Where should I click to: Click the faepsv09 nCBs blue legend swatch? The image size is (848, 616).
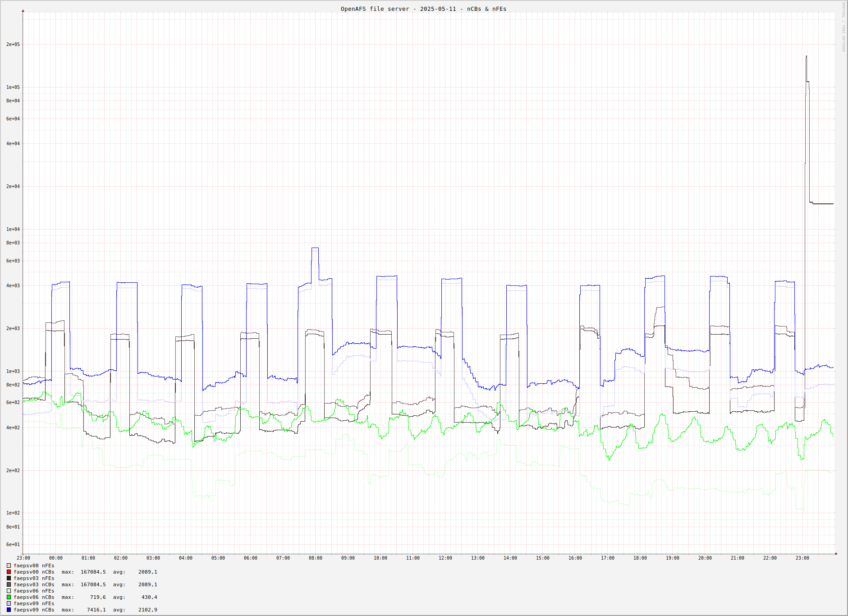pyautogui.click(x=9, y=610)
